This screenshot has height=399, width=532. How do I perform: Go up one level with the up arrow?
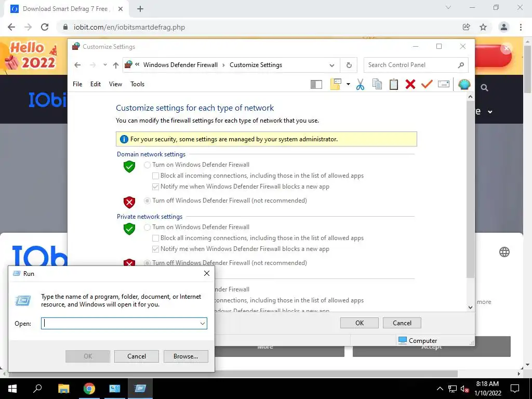click(116, 65)
